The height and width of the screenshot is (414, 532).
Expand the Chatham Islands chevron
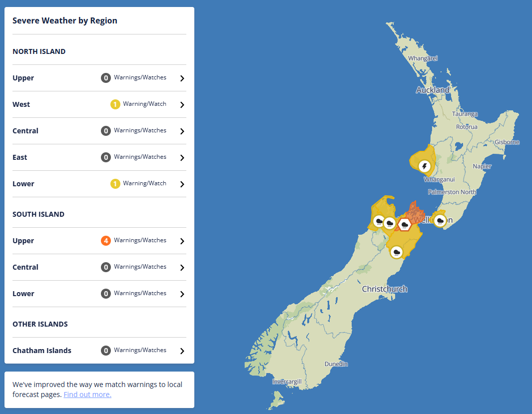(x=182, y=351)
